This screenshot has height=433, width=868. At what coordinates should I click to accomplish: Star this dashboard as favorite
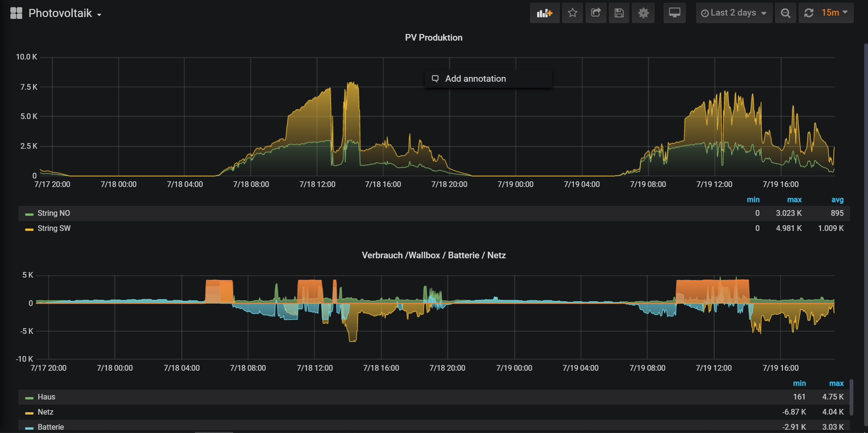click(x=573, y=13)
